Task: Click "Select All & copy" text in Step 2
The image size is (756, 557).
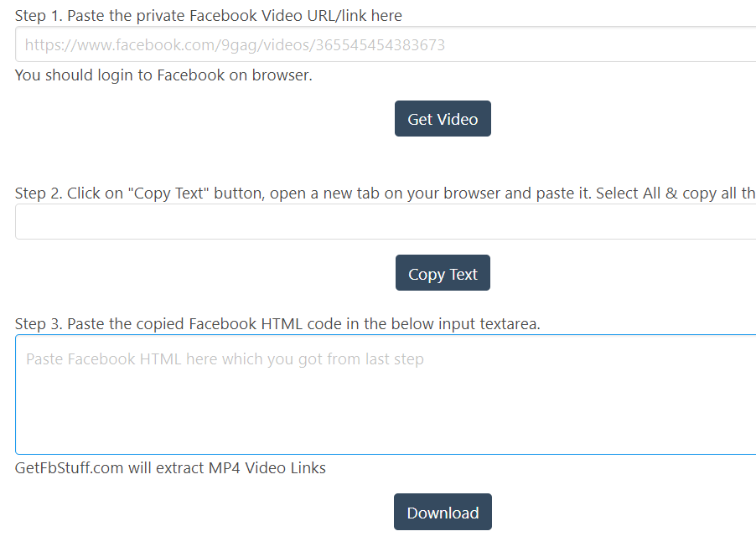Action: point(656,193)
